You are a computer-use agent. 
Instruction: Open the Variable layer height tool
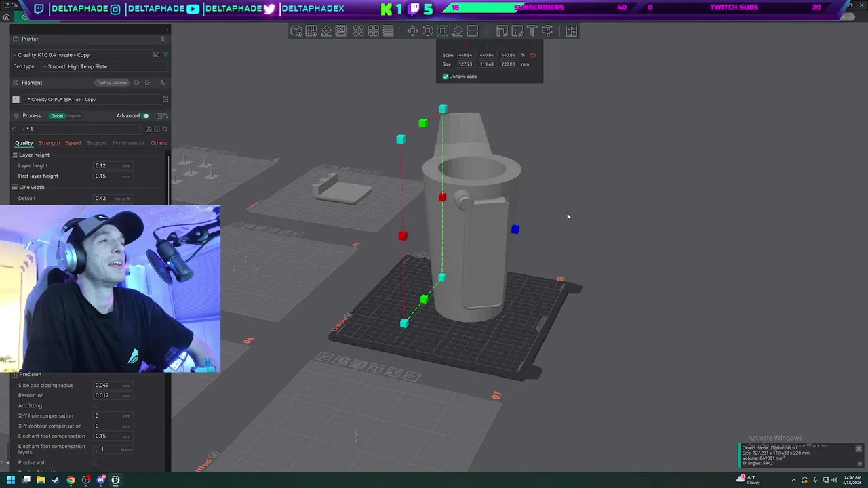[x=388, y=31]
